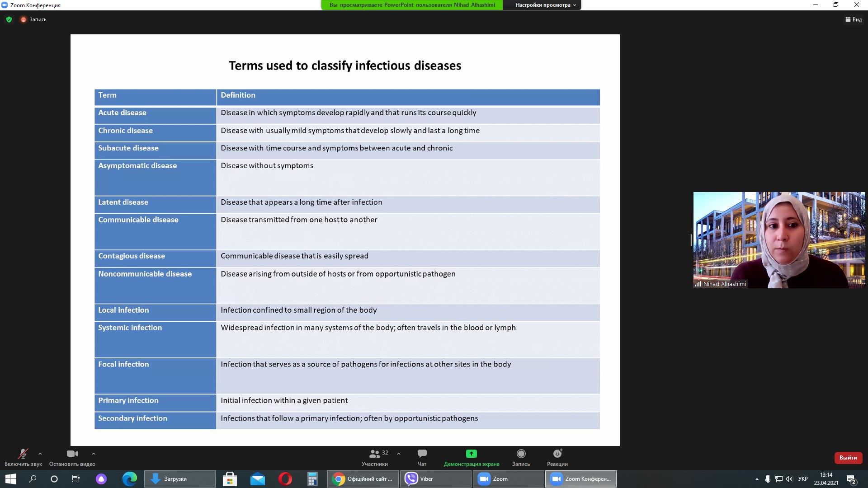Click the Systemic infection cell
This screenshot has height=488, width=868.
click(156, 339)
